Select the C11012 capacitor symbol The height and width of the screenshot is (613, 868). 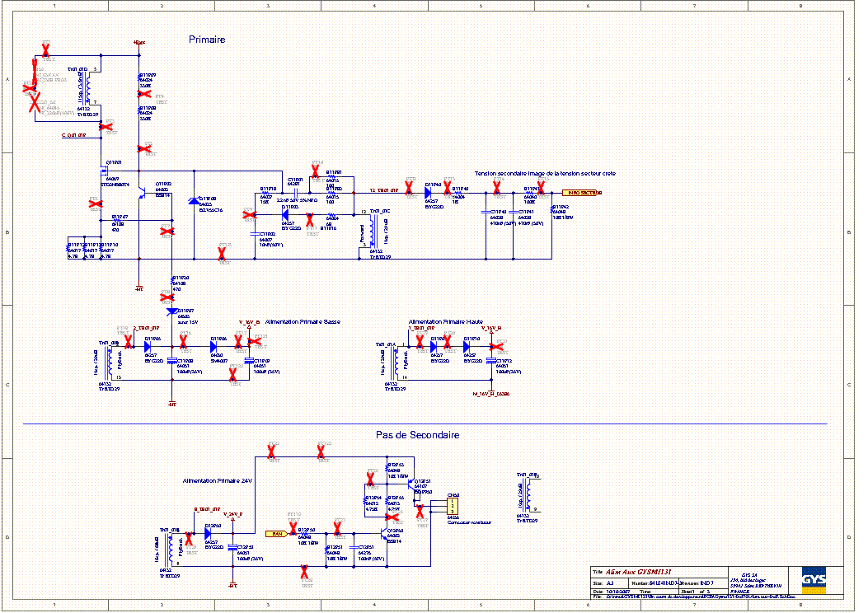491,361
